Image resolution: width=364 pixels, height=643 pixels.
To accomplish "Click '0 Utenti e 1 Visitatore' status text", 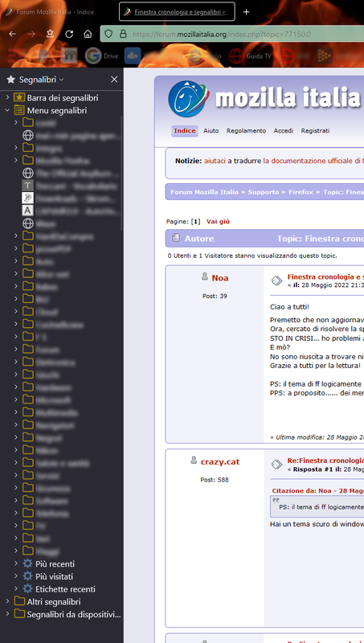I will 252,256.
